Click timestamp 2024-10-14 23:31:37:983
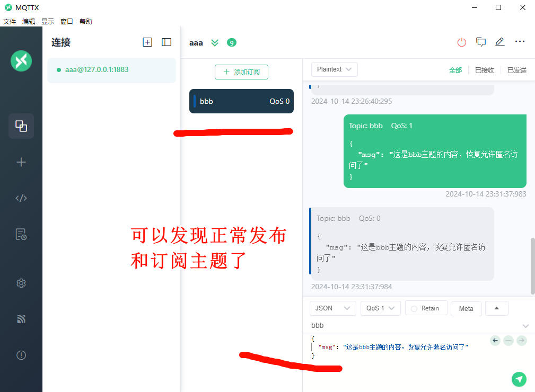Viewport: 535px width, 392px height. (x=486, y=194)
